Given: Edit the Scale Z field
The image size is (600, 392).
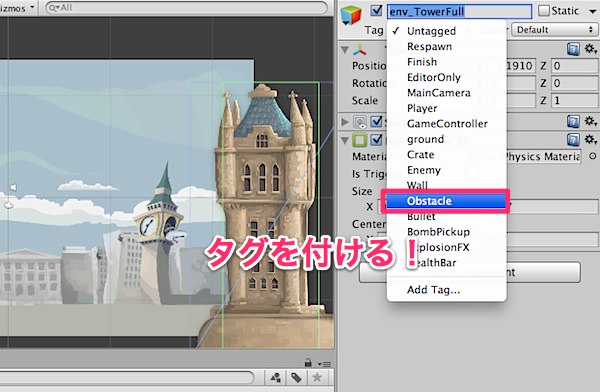Looking at the screenshot, I should click(x=574, y=101).
